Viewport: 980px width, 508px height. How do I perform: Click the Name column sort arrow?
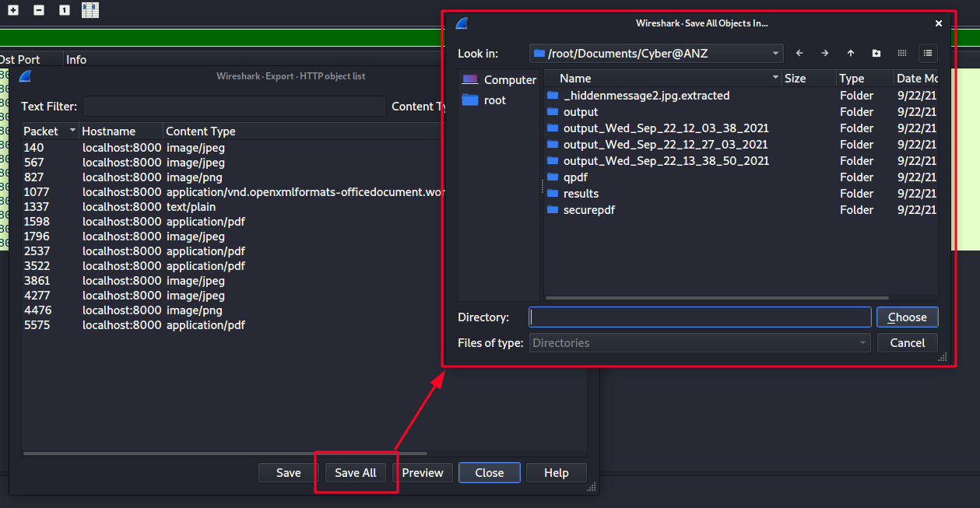[775, 78]
